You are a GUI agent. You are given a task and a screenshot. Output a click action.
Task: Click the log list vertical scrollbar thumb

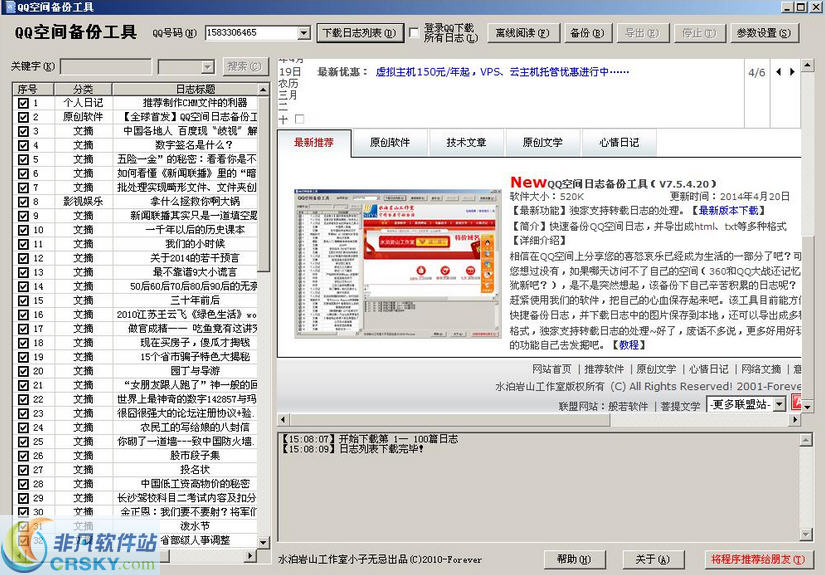pyautogui.click(x=264, y=184)
